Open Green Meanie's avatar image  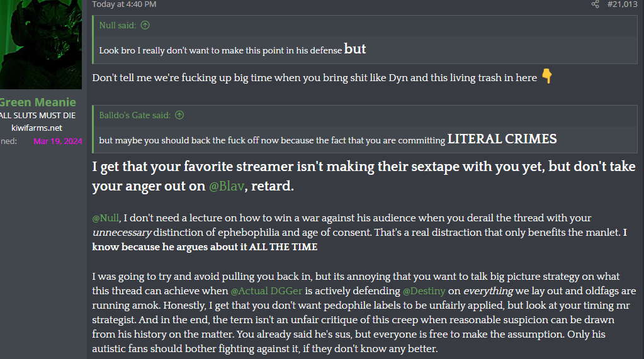[x=40, y=44]
